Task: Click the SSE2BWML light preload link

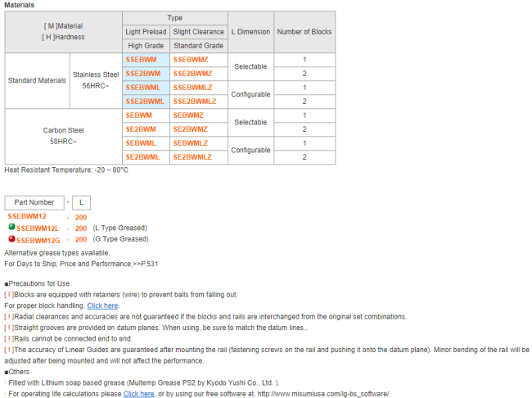Action: [146, 102]
